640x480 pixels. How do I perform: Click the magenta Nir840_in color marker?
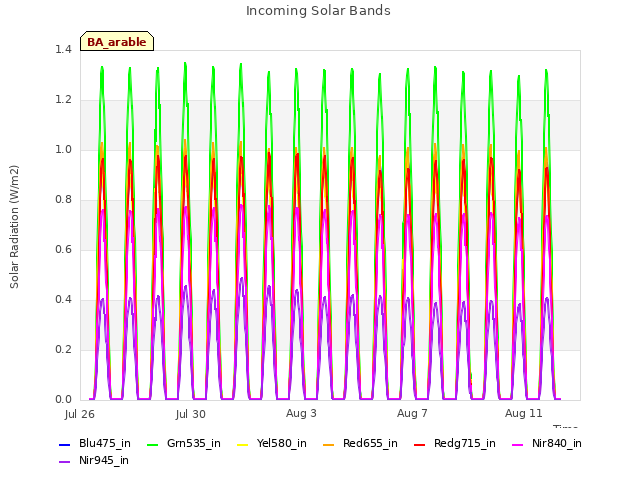[518, 445]
